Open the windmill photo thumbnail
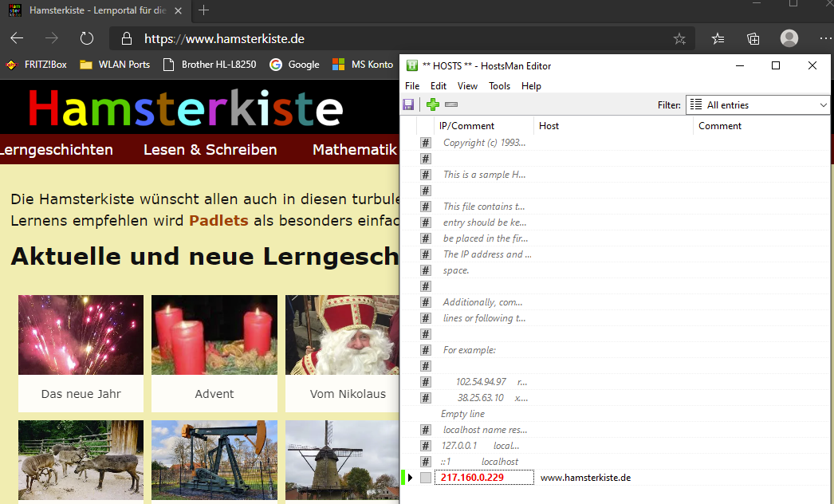 342,460
